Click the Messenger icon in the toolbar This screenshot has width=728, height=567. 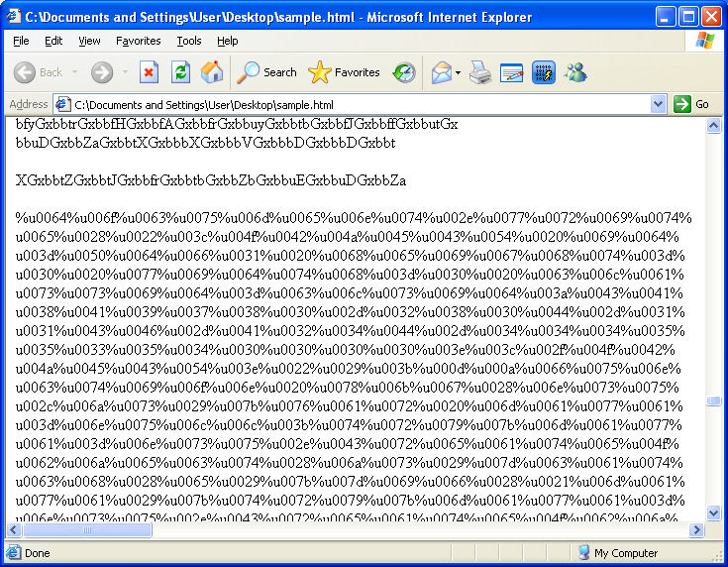(575, 72)
